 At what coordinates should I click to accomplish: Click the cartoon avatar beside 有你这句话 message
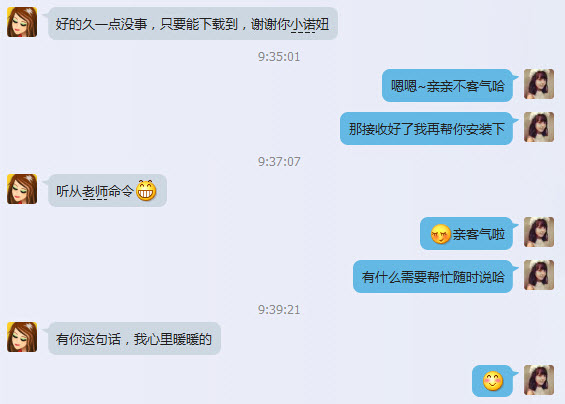click(x=22, y=337)
